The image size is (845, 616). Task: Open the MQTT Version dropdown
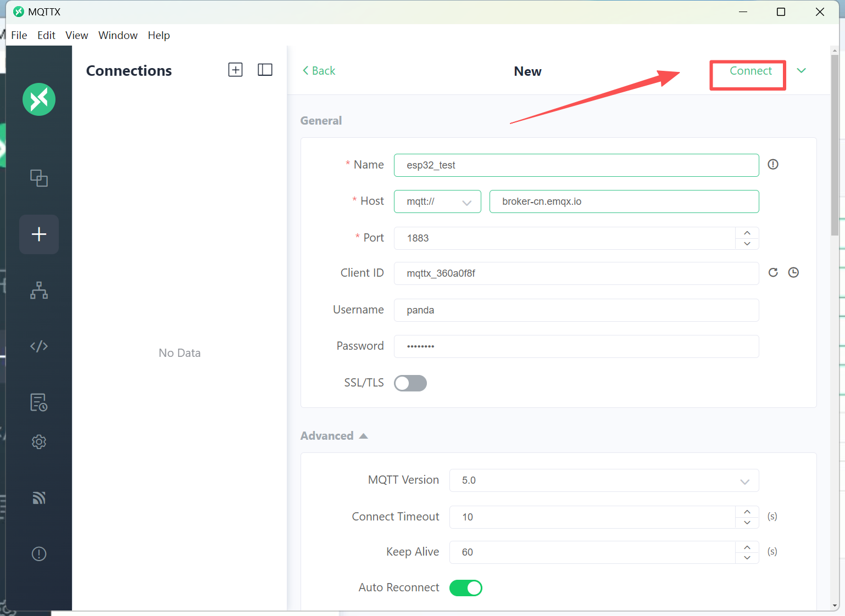point(604,480)
